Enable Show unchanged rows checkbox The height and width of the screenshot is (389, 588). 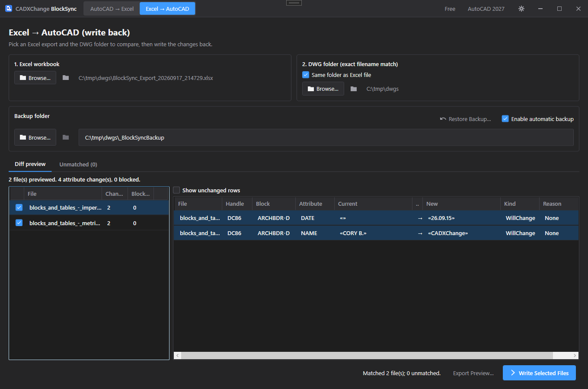tap(176, 190)
